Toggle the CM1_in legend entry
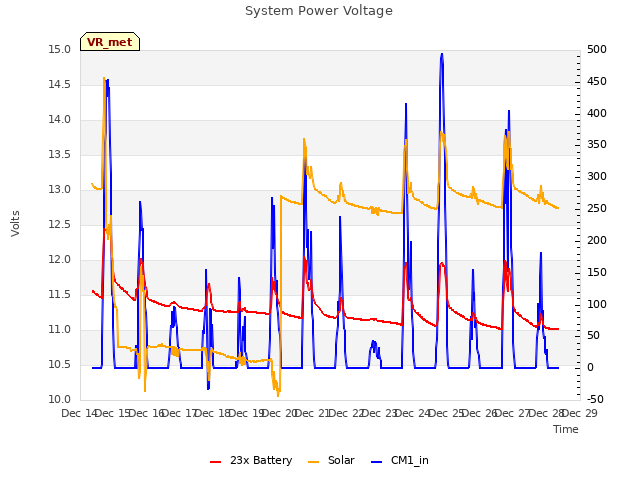Screen dimensions: 640x480 coord(400,460)
